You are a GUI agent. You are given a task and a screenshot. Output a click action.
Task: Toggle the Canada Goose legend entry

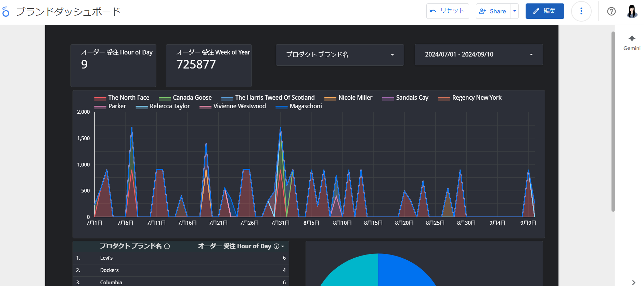point(185,98)
